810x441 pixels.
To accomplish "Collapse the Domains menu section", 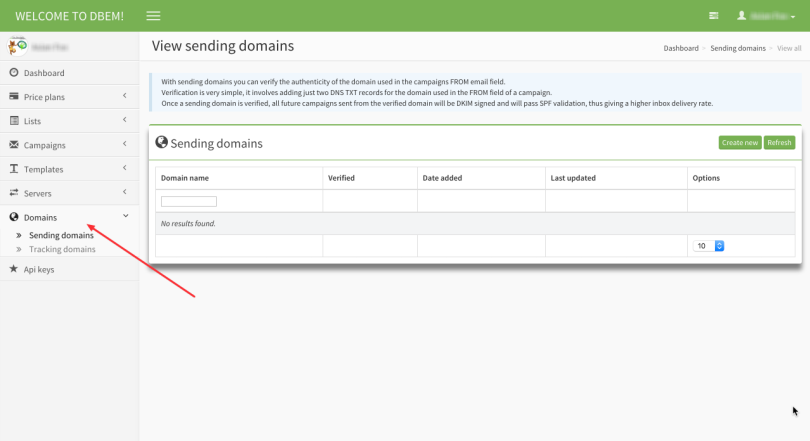I will [x=125, y=217].
